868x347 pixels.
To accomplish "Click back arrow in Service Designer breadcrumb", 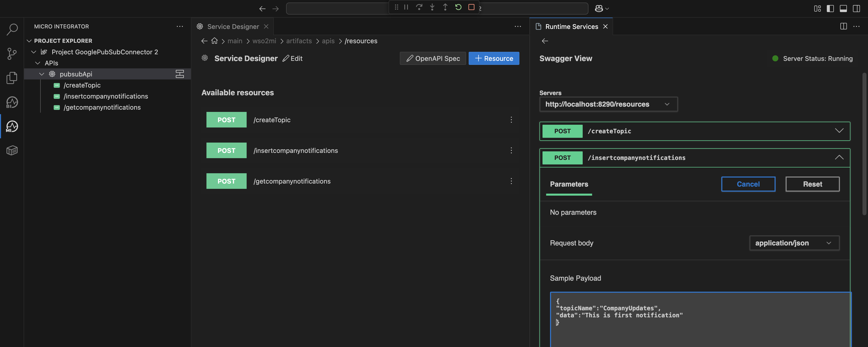I will tap(204, 41).
